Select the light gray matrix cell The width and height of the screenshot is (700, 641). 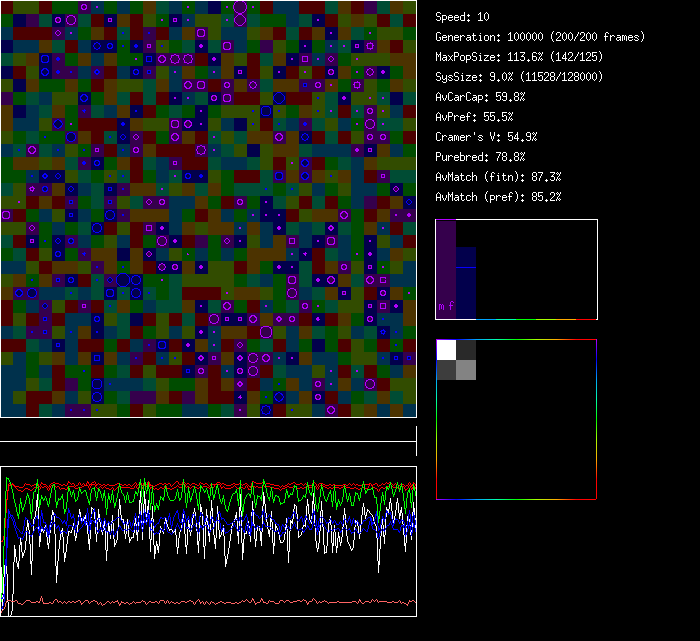point(466,370)
